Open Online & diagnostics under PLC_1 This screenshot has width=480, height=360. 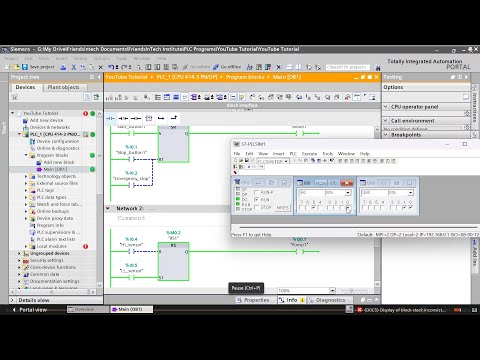58,148
